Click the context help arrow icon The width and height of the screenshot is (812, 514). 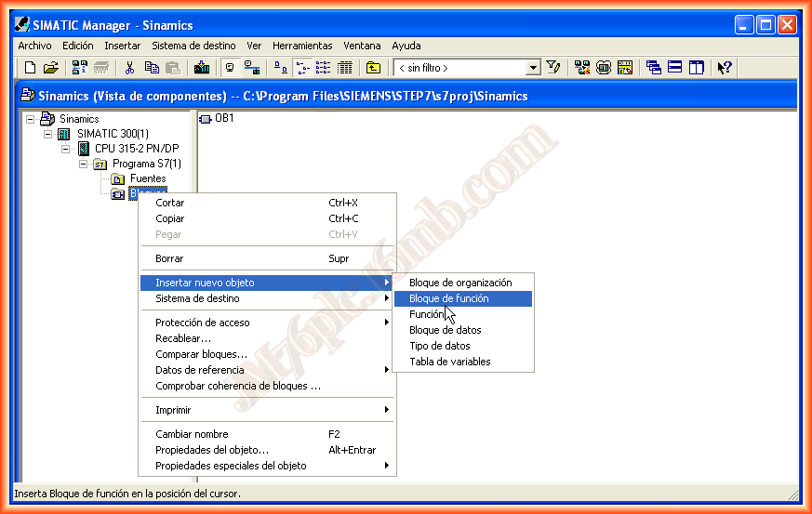click(x=725, y=68)
